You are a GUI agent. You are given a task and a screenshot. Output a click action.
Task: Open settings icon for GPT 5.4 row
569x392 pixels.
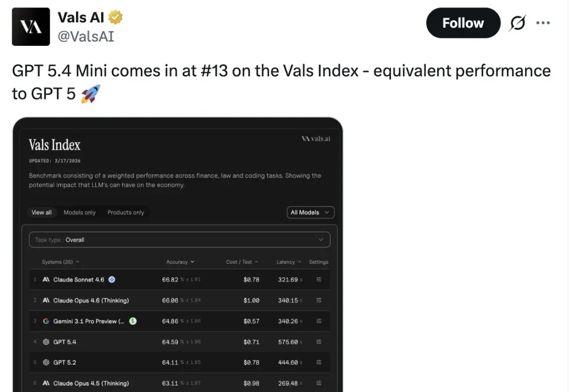pos(319,342)
